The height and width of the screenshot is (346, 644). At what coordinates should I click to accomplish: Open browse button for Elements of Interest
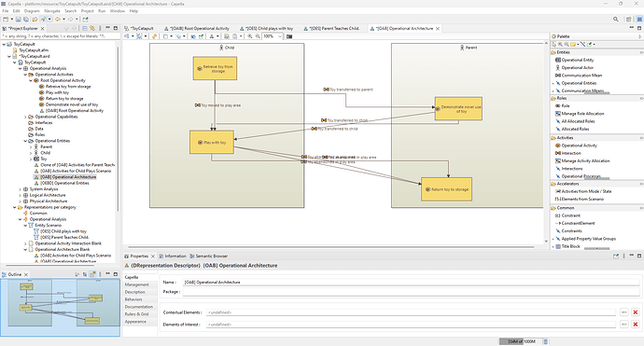(x=624, y=325)
